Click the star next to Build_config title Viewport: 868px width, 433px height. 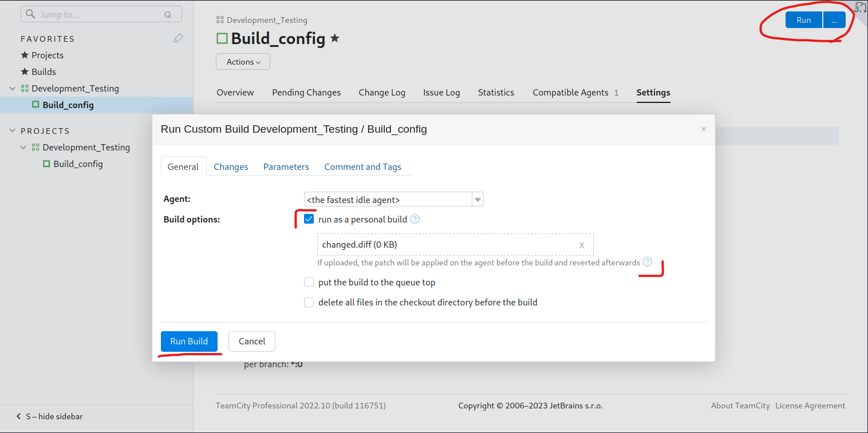coord(335,38)
